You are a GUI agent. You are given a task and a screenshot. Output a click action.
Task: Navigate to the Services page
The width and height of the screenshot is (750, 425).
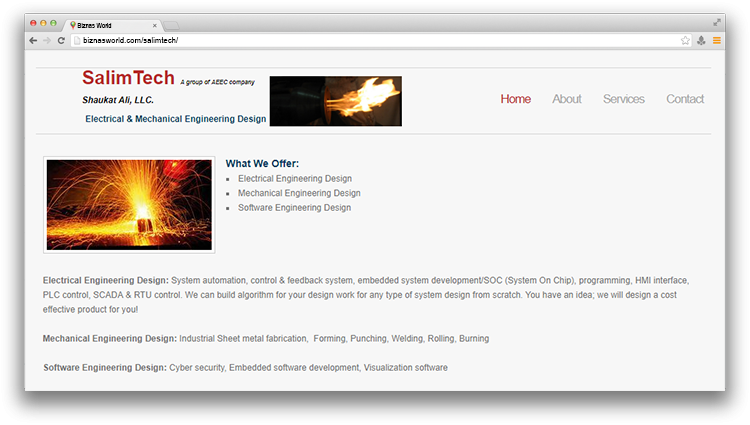[624, 99]
